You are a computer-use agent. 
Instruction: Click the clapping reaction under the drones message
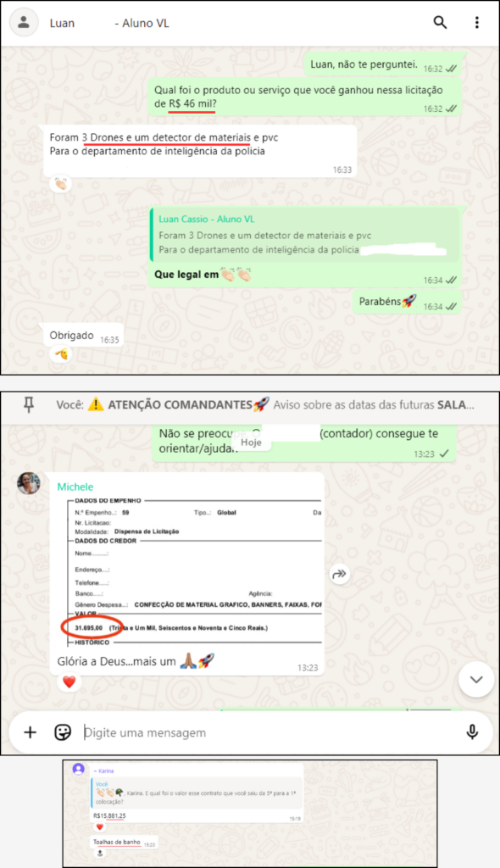pyautogui.click(x=60, y=183)
